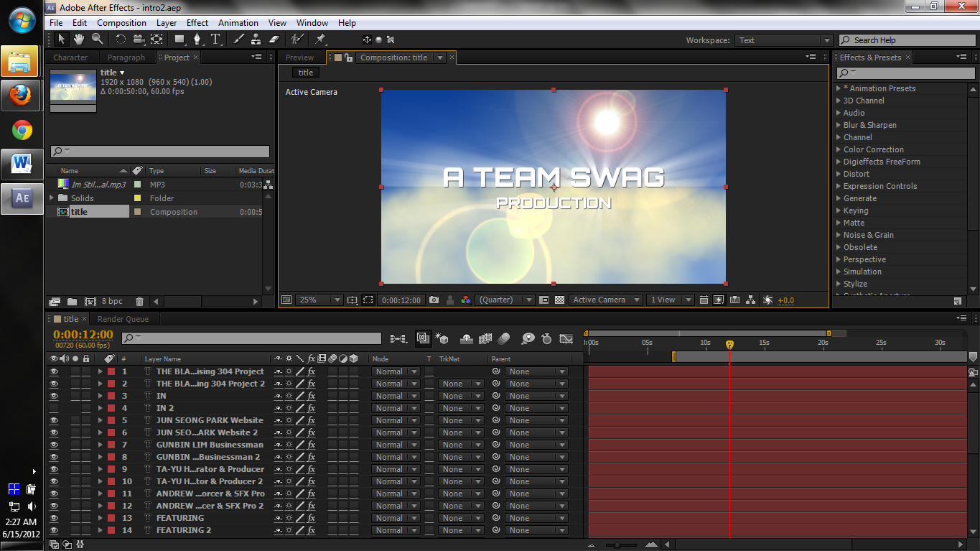
Task: Open the composition mini-flowchart in timeline
Action: pyautogui.click(x=397, y=338)
